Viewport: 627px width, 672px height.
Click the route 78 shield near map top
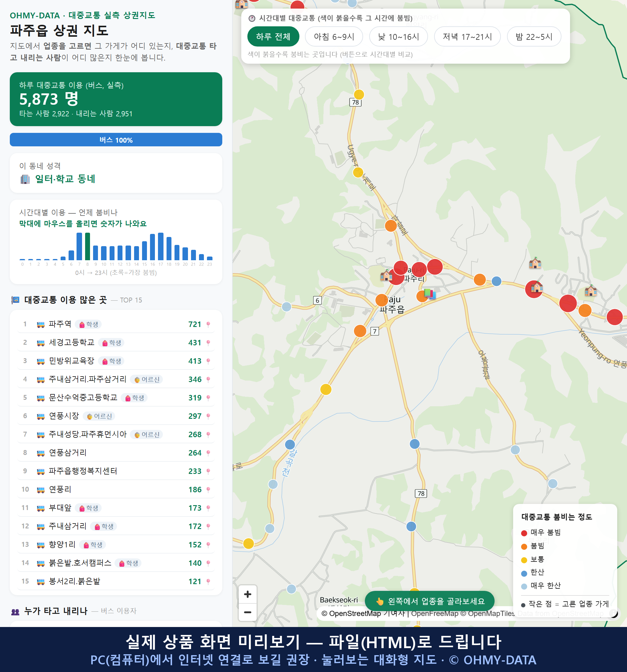[x=355, y=103]
